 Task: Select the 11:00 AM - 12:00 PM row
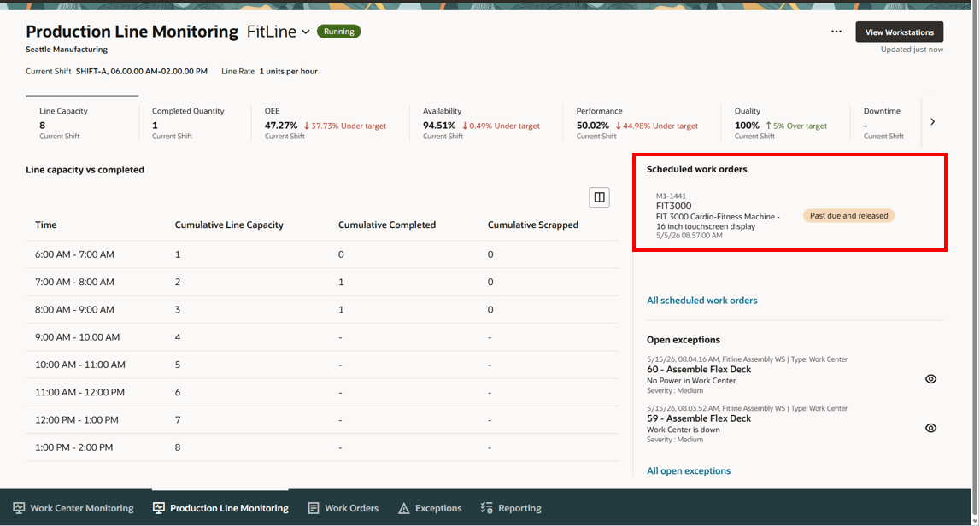point(322,392)
